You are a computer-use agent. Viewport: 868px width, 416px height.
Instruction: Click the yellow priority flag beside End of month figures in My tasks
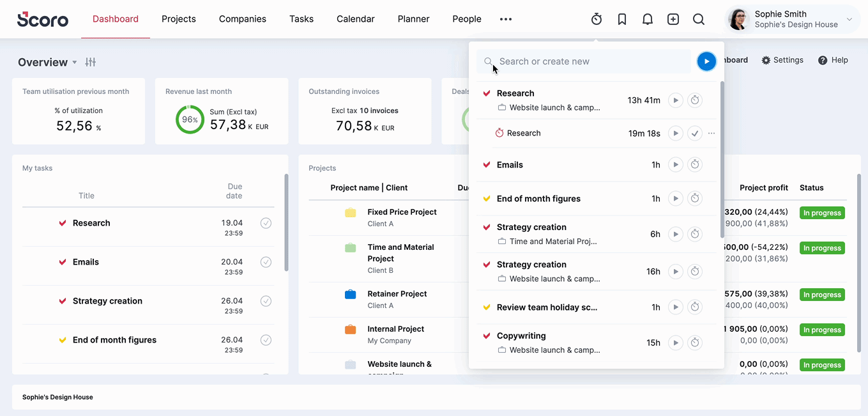pos(63,341)
